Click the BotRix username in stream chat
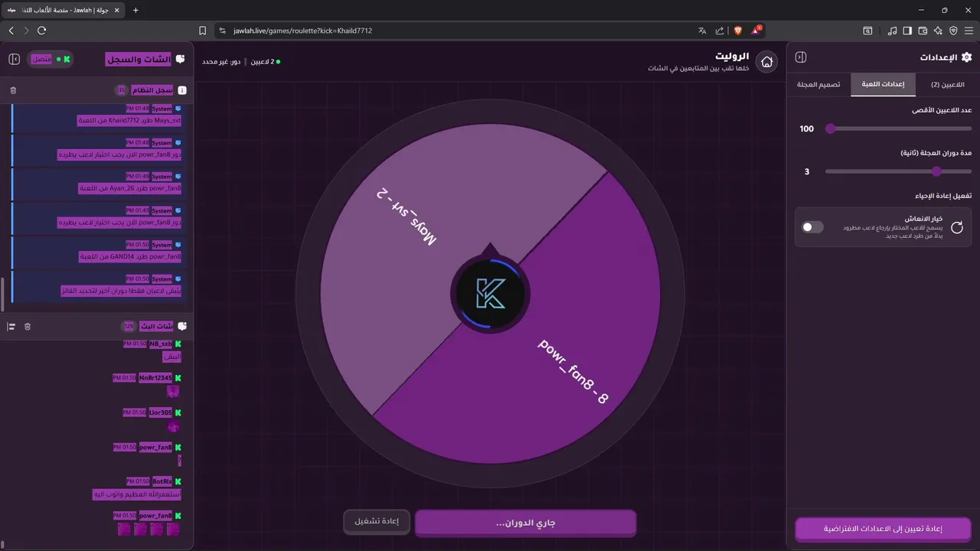The image size is (980, 551). coord(162,481)
